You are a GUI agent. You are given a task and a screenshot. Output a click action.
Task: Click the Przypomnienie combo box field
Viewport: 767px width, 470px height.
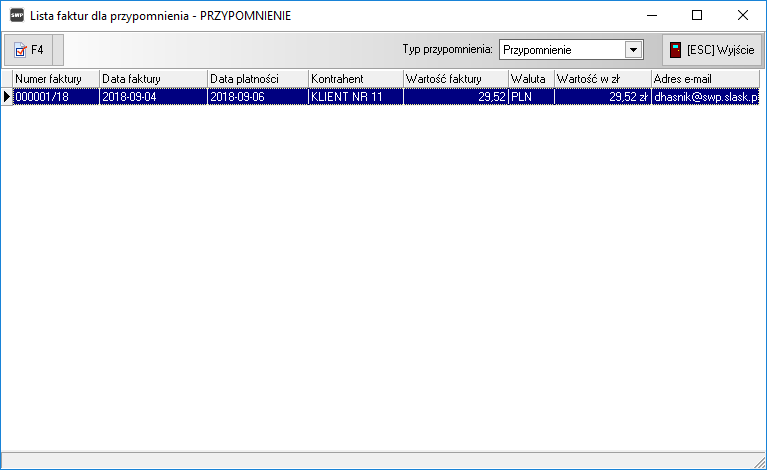tap(560, 49)
